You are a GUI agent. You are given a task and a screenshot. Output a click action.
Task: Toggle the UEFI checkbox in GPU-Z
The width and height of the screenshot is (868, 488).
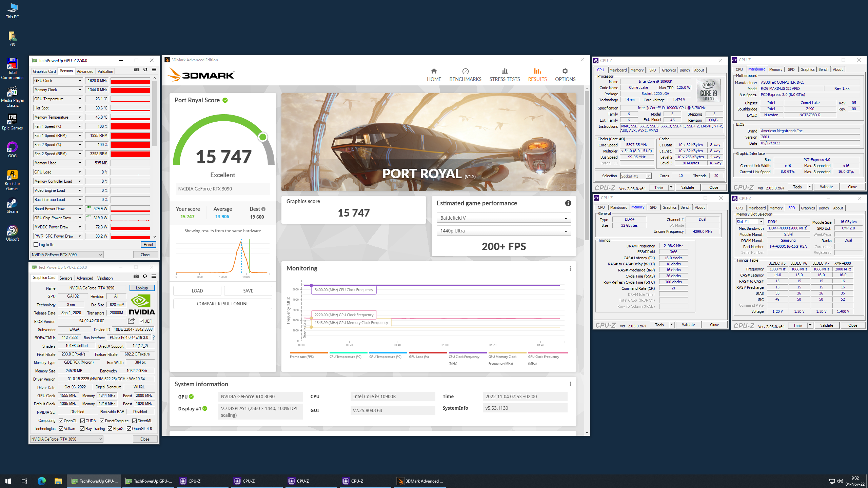pos(141,321)
